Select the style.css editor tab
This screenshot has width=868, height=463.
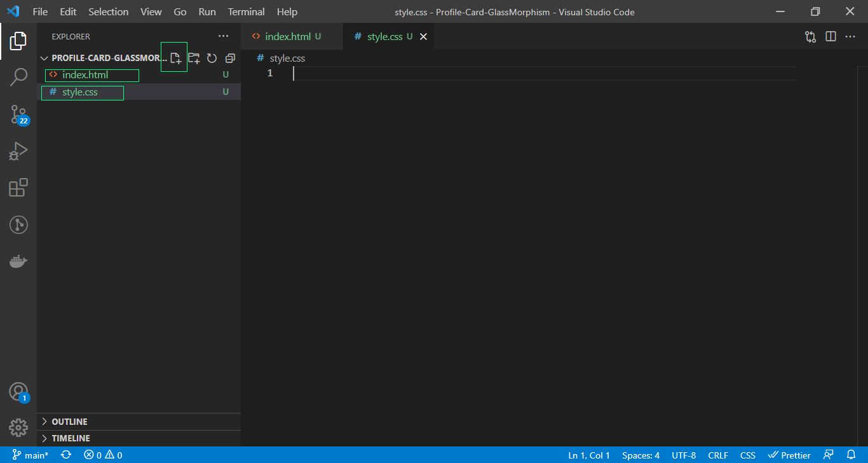[x=389, y=37]
